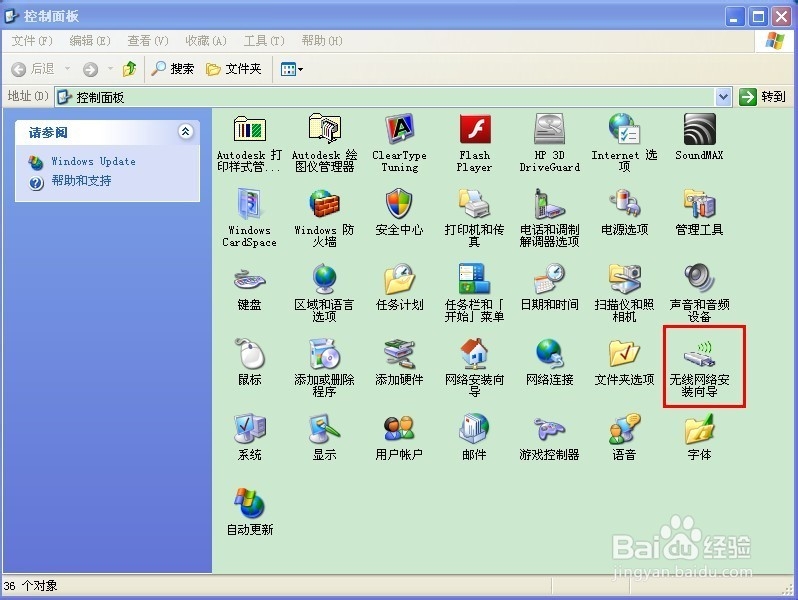
Task: Select Windows CardSpace icon
Action: click(249, 204)
